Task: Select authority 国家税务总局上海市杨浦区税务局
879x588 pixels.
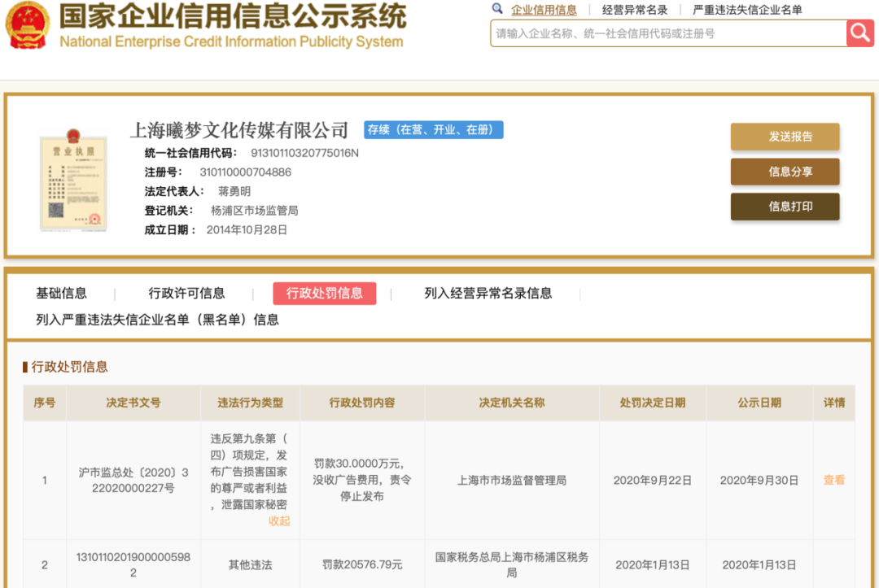Action: coord(512,564)
